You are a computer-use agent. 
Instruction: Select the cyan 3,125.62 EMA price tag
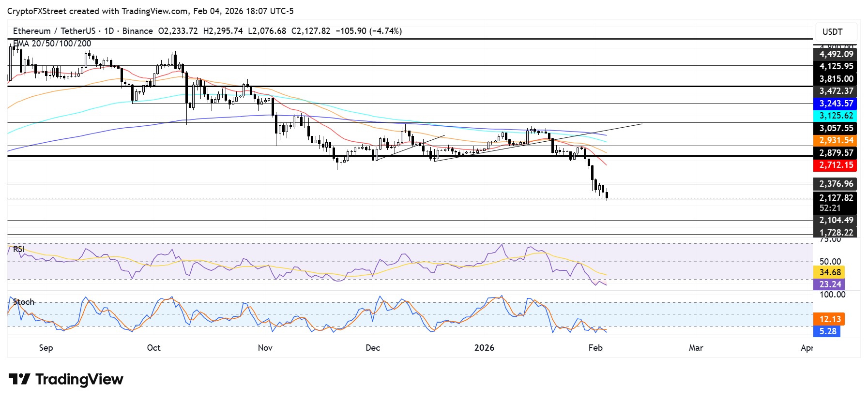point(835,116)
